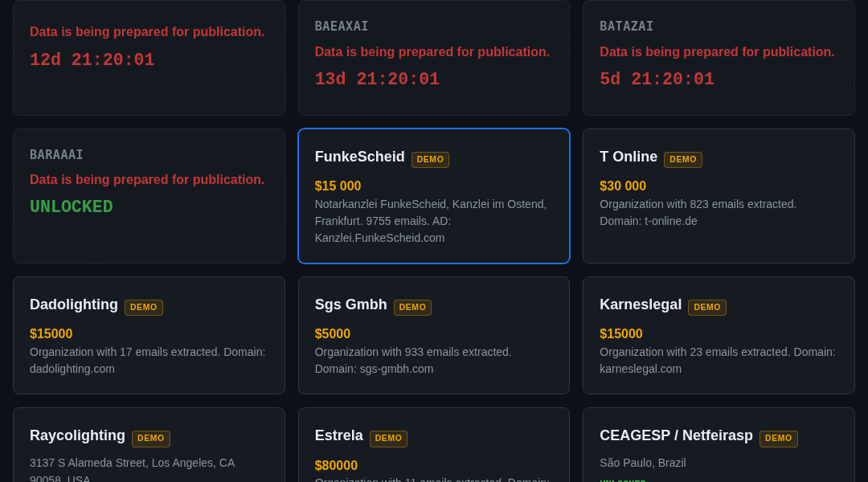Click the green UNLOCKED status in BARAAAI card
The height and width of the screenshot is (482, 868).
[71, 207]
